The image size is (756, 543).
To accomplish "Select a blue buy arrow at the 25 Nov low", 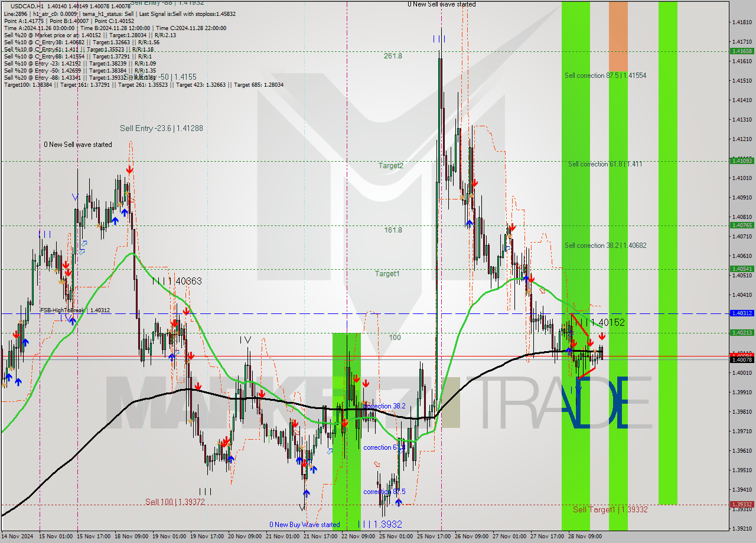I will point(399,502).
